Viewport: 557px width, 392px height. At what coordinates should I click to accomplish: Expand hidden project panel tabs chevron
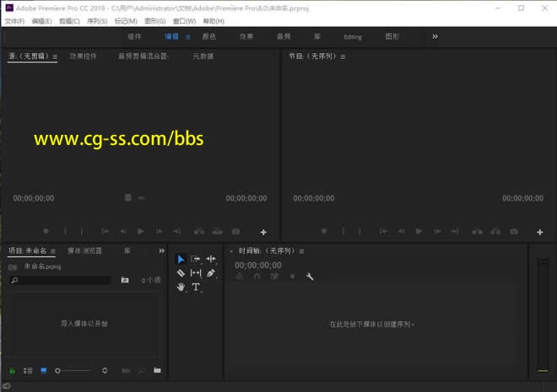click(x=161, y=250)
